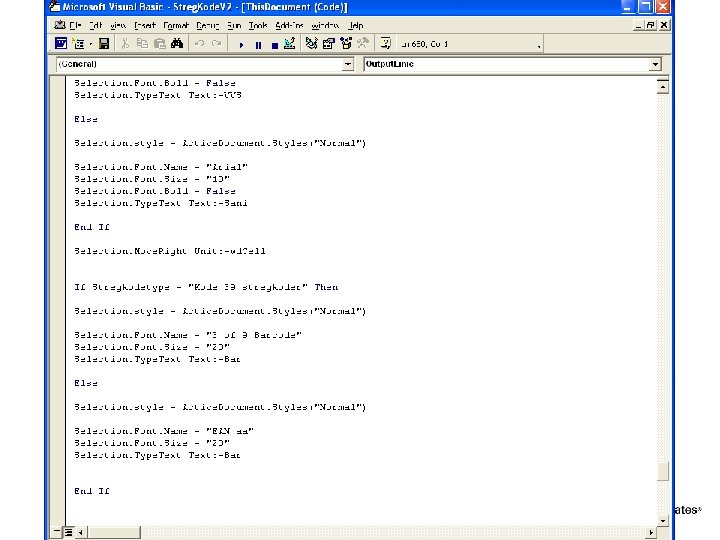
Task: Click the second Else line in code
Action: point(86,383)
